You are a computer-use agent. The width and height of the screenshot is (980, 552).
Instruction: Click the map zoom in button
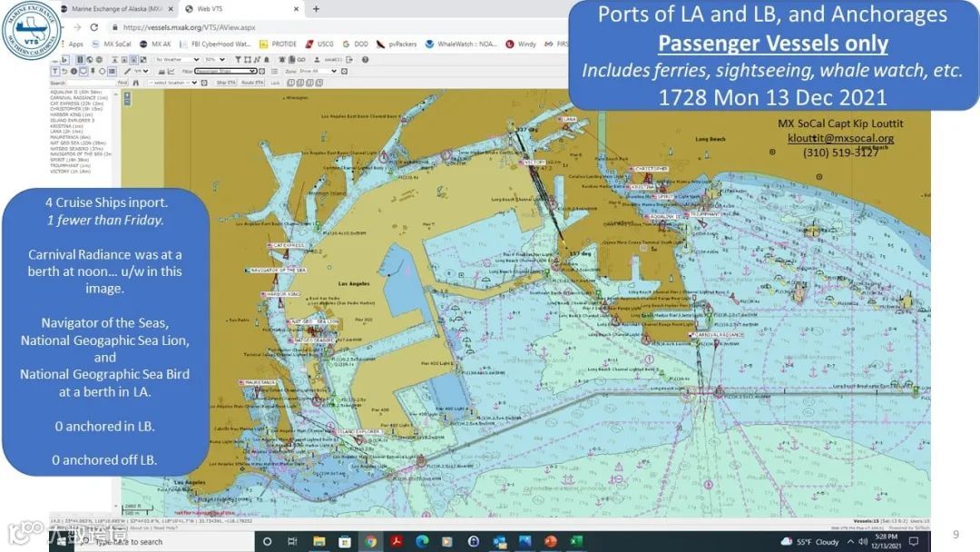128,95
